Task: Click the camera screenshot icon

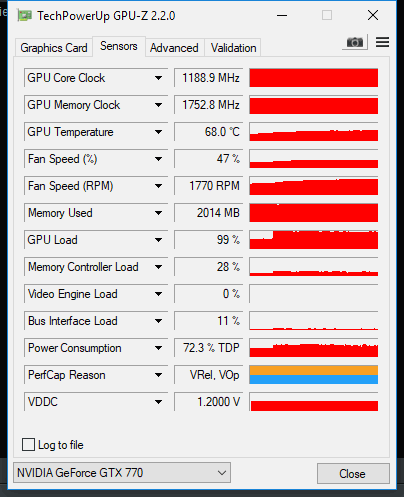Action: 355,42
